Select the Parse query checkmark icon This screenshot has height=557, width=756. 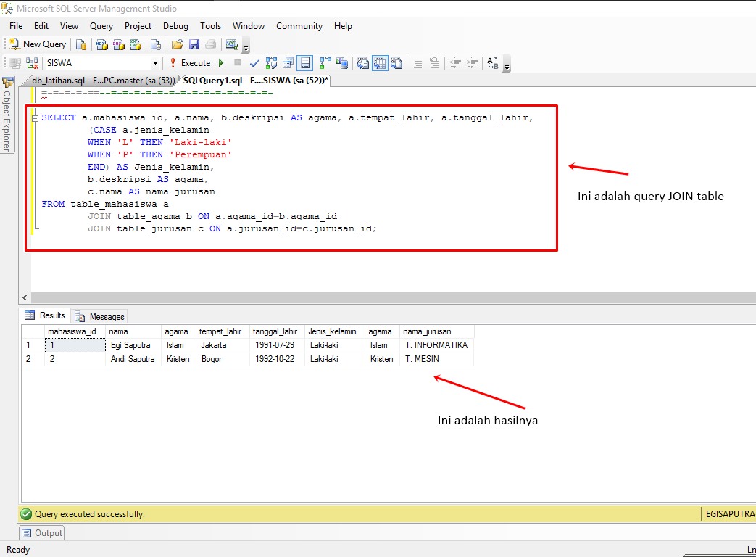254,63
